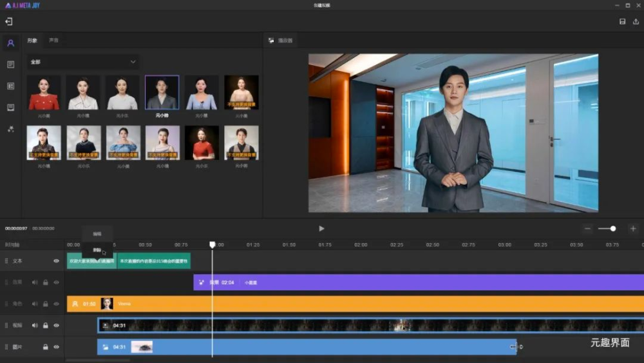644x363 pixels.
Task: Open the subtitle caption sidebar panel
Action: [x=11, y=107]
